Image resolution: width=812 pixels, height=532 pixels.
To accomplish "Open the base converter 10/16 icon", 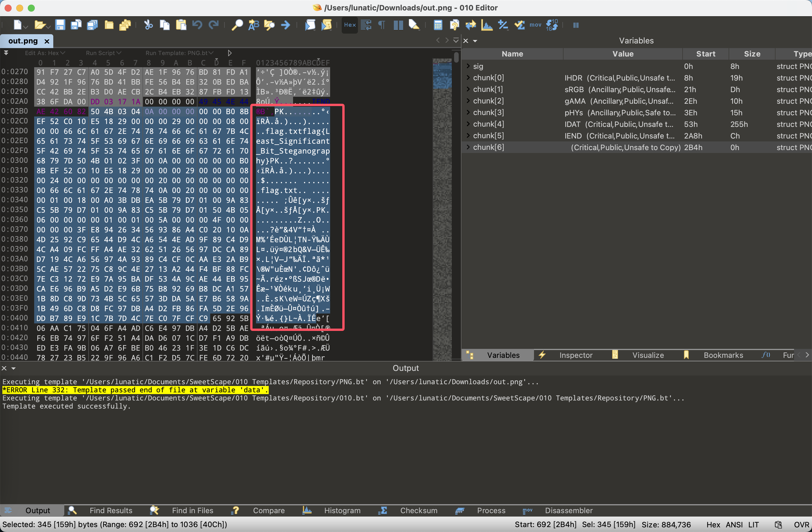I will click(552, 25).
